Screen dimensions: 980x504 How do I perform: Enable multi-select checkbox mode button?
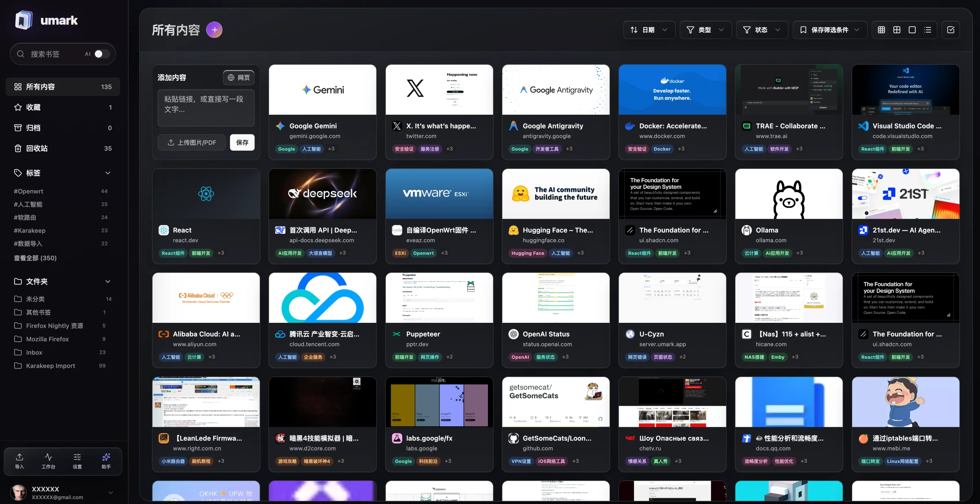click(x=951, y=30)
